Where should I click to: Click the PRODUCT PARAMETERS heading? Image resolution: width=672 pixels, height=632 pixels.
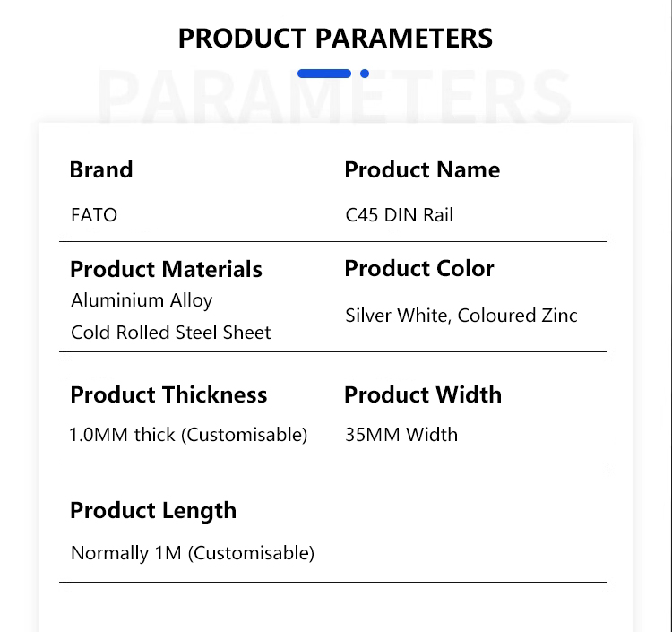pyautogui.click(x=335, y=39)
